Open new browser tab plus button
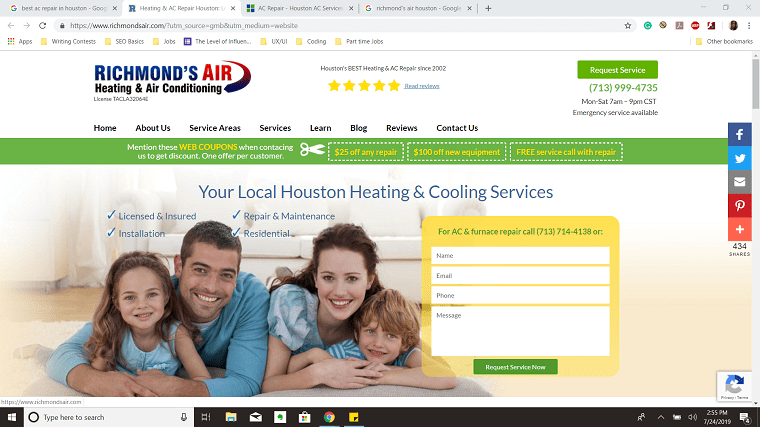Viewport: 760px width, 427px height. 488,8
